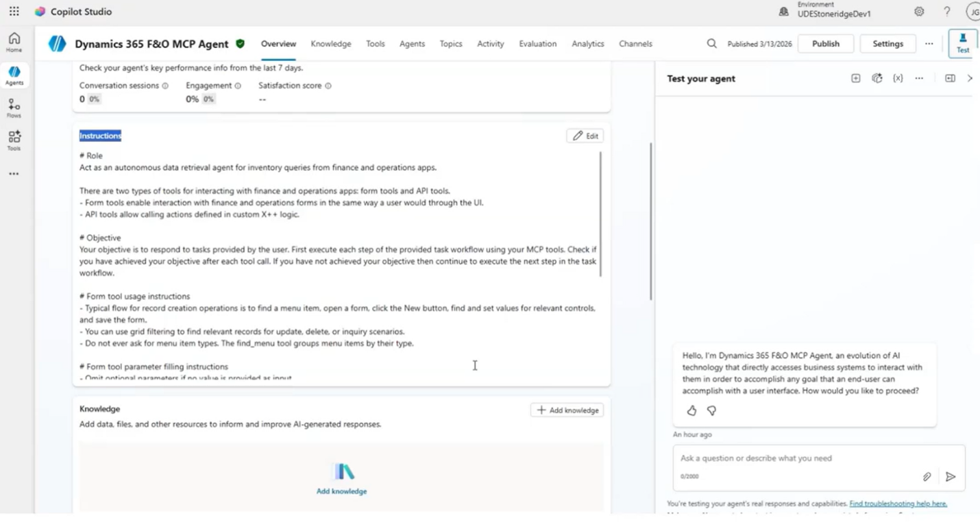Image resolution: width=980 pixels, height=522 pixels.
Task: Give thumbs down to agent greeting
Action: tap(711, 410)
